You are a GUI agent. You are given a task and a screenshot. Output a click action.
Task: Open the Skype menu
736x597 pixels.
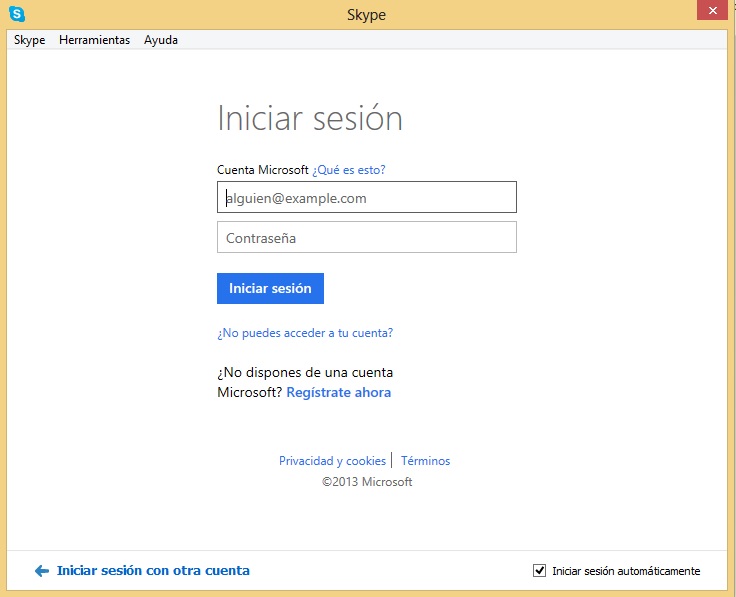(x=29, y=40)
